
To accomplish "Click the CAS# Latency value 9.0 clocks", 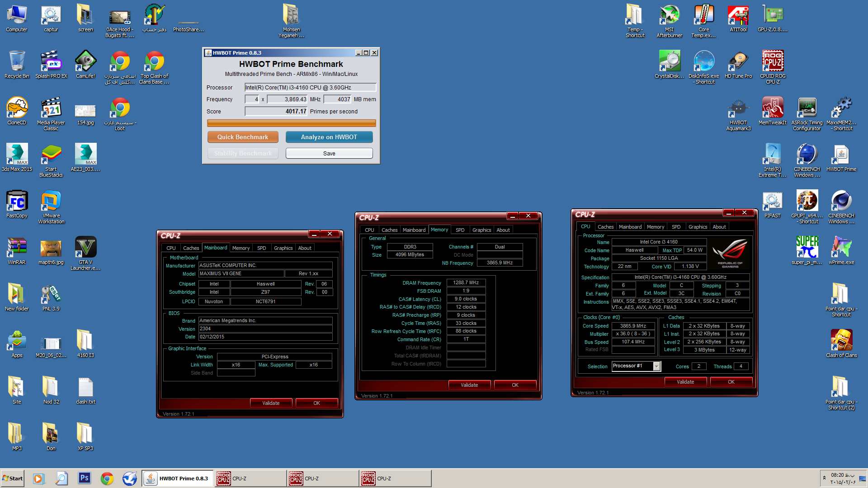I will pos(466,299).
